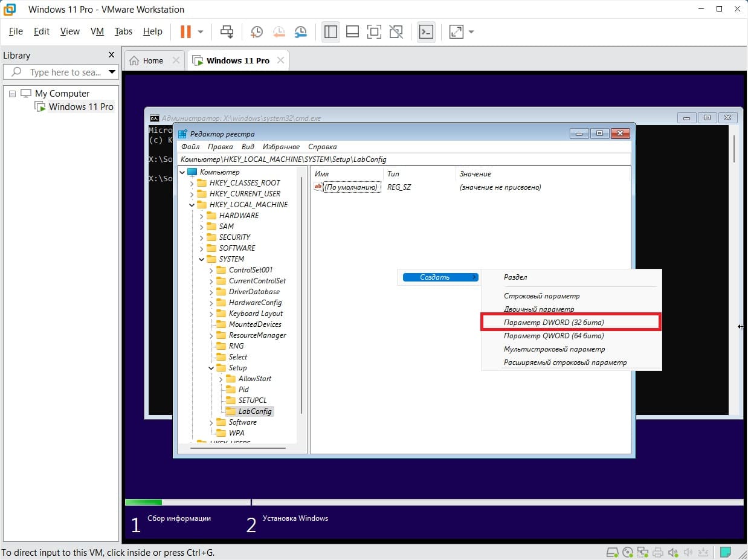Image resolution: width=748 pixels, height=560 pixels.
Task: Open the power options dropdown beside Pause
Action: point(201,31)
